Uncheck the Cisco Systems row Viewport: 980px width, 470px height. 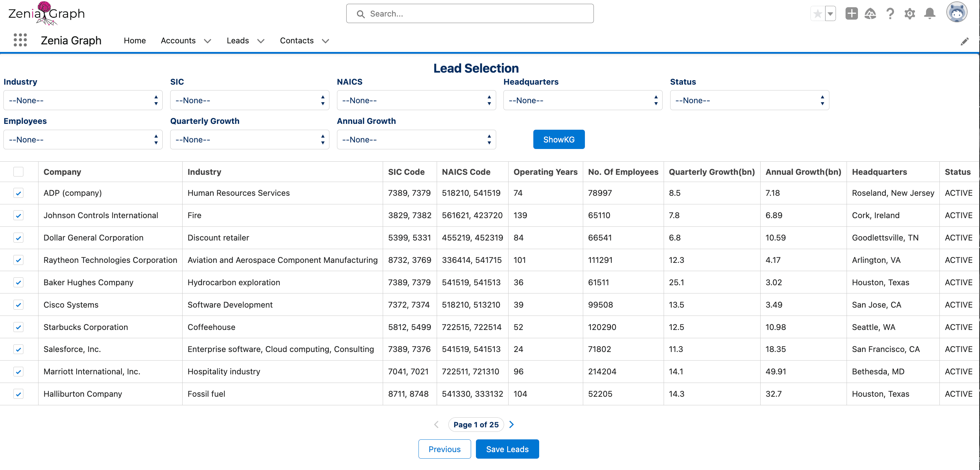point(18,305)
